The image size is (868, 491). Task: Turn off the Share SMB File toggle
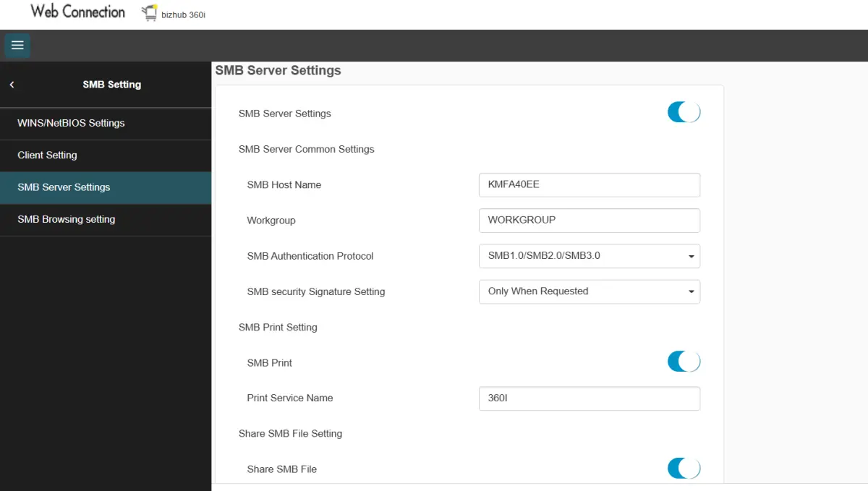click(683, 468)
